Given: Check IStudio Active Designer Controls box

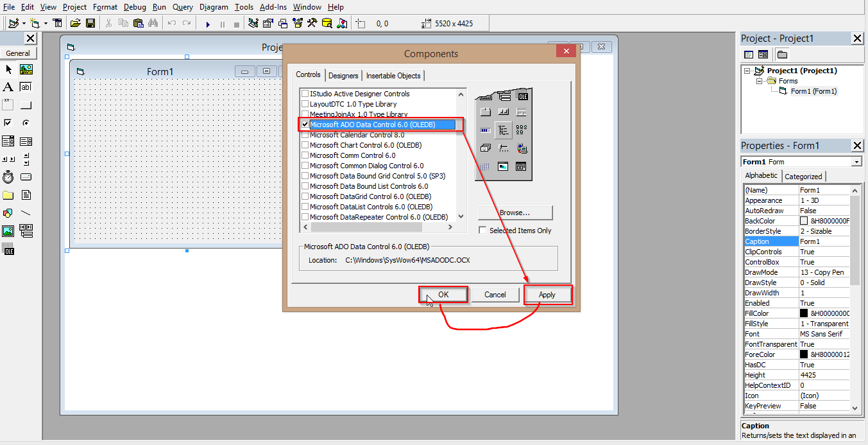Looking at the screenshot, I should (305, 94).
